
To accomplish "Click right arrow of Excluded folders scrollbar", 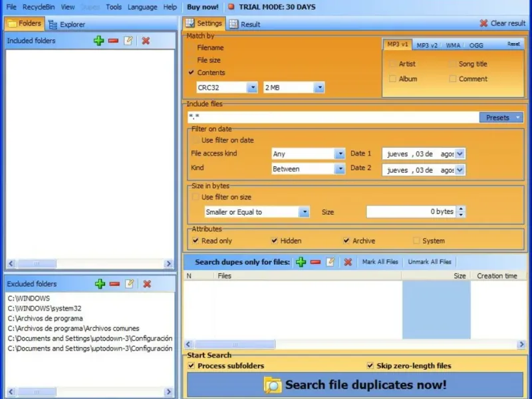I will click(168, 392).
